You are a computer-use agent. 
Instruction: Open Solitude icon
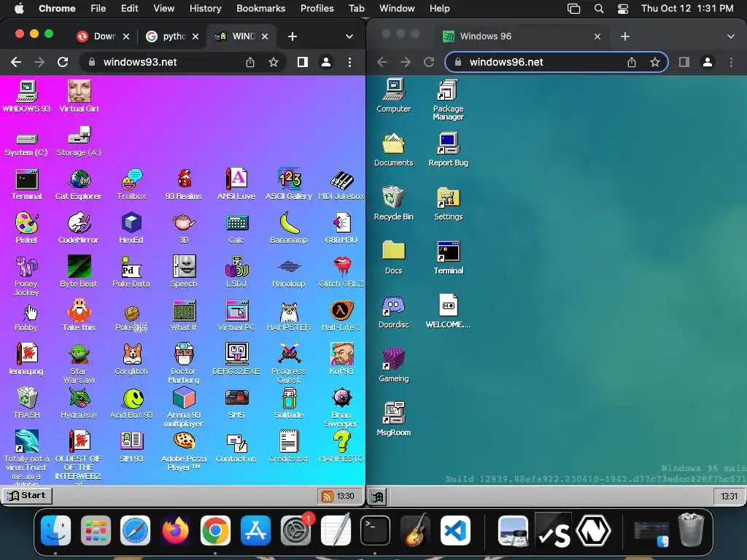[x=289, y=403]
